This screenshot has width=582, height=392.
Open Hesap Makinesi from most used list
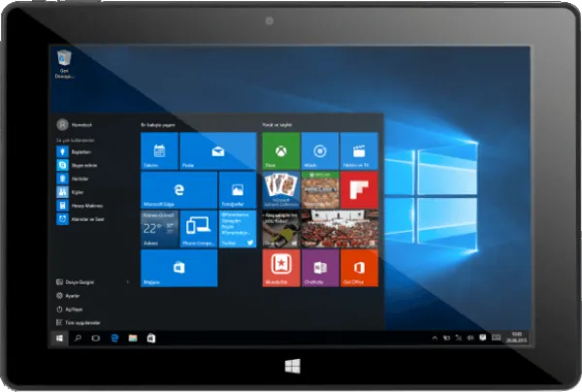81,206
